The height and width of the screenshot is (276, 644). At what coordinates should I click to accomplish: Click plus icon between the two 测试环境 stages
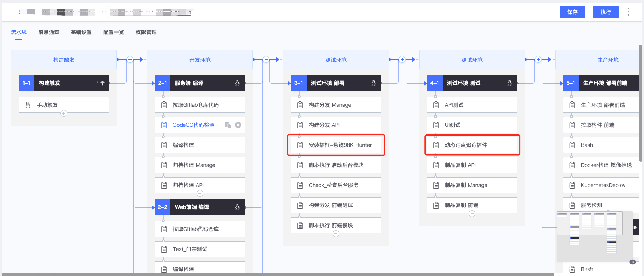[x=402, y=59]
